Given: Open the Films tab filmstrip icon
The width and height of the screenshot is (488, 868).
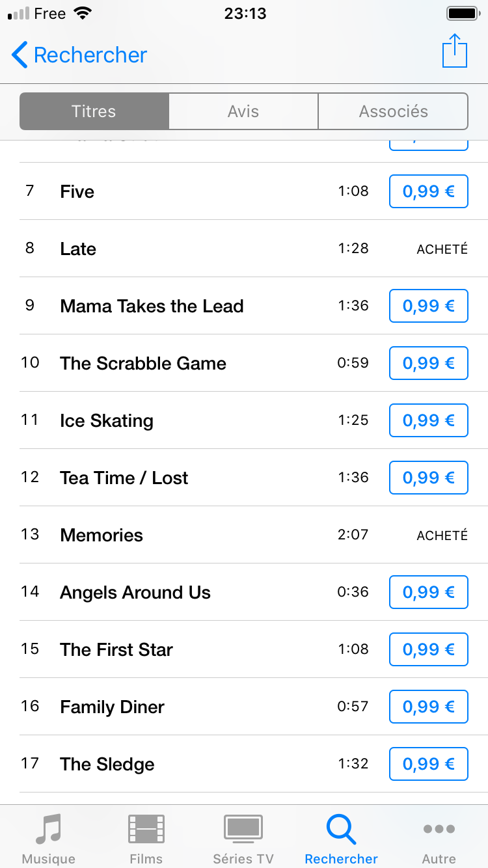Looking at the screenshot, I should point(146,829).
